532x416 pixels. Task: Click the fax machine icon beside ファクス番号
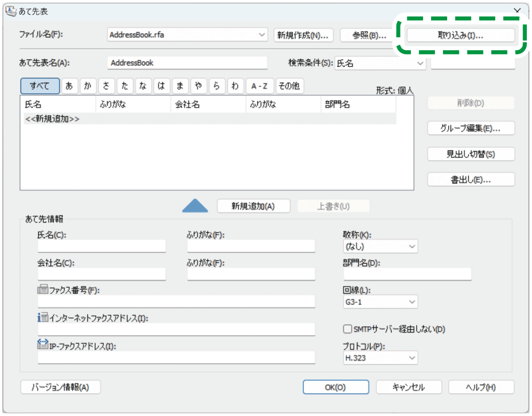click(42, 290)
